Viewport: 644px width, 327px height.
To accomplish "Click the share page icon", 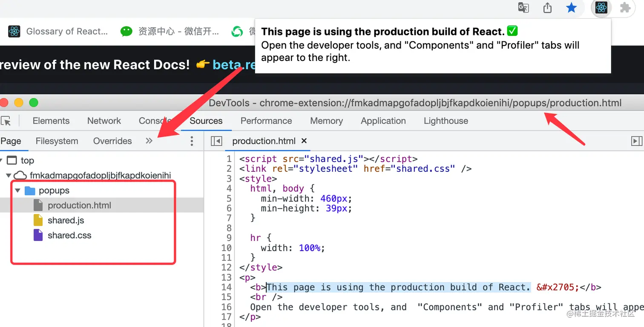I will point(547,8).
